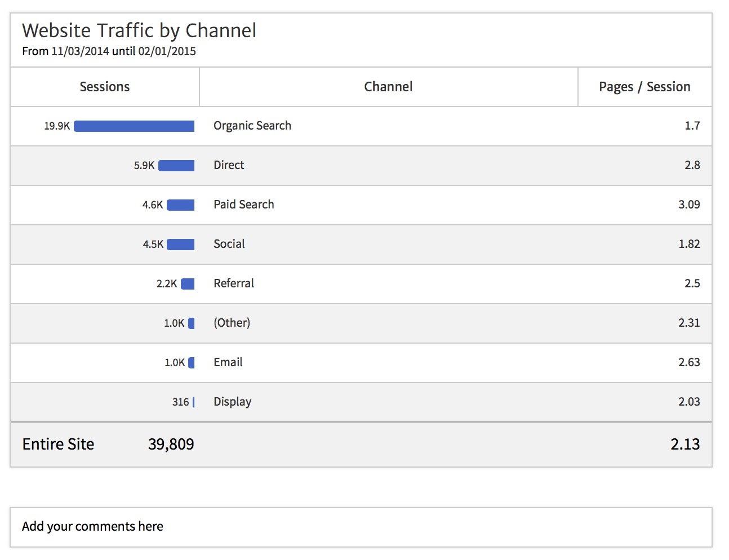729x560 pixels.
Task: Click the Organic Search sessions bar
Action: [134, 126]
